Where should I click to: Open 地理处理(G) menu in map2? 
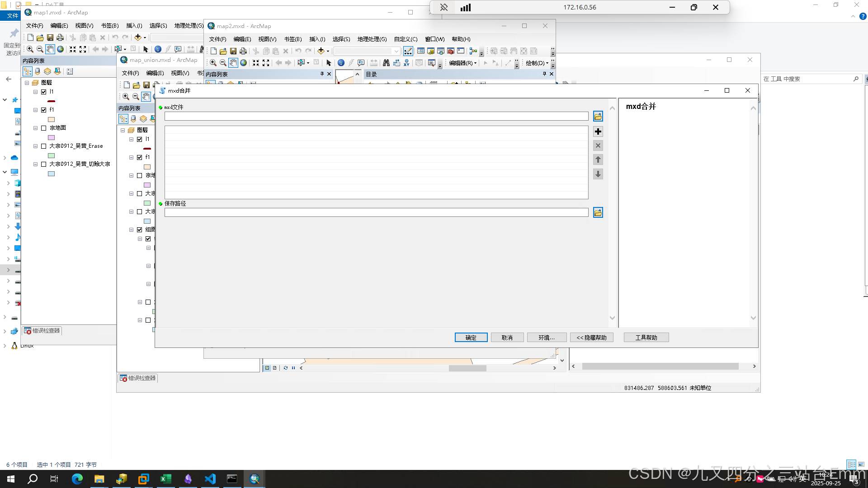[x=372, y=39]
